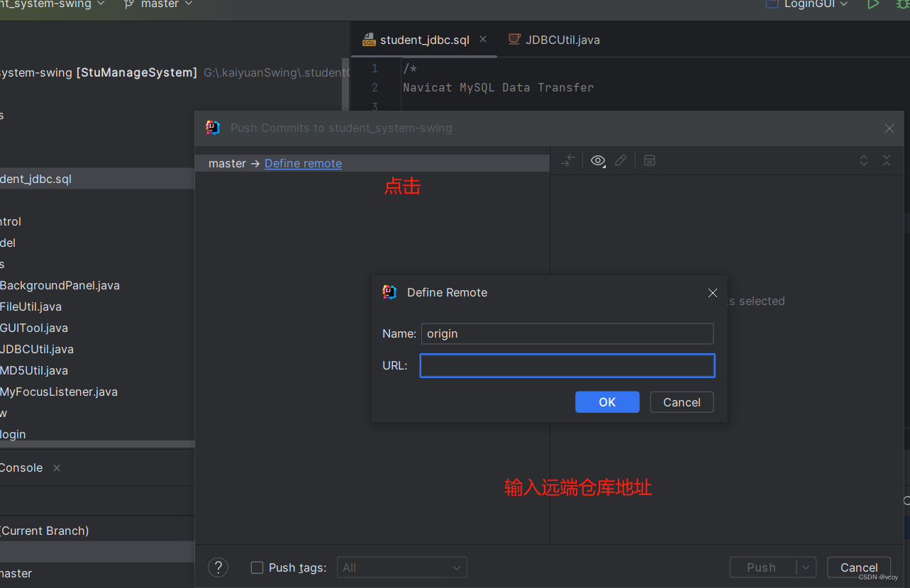Cancel the Define Remote dialog
910x588 pixels.
(x=682, y=402)
